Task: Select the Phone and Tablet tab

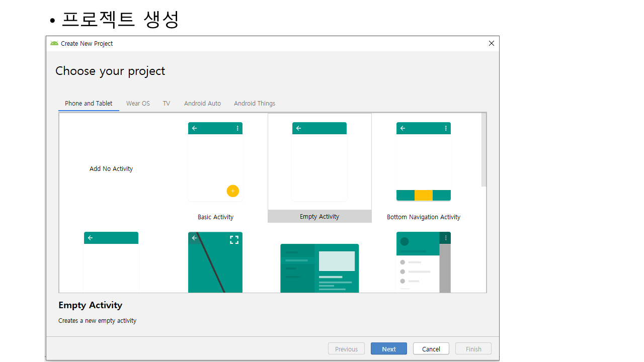Action: coord(89,104)
